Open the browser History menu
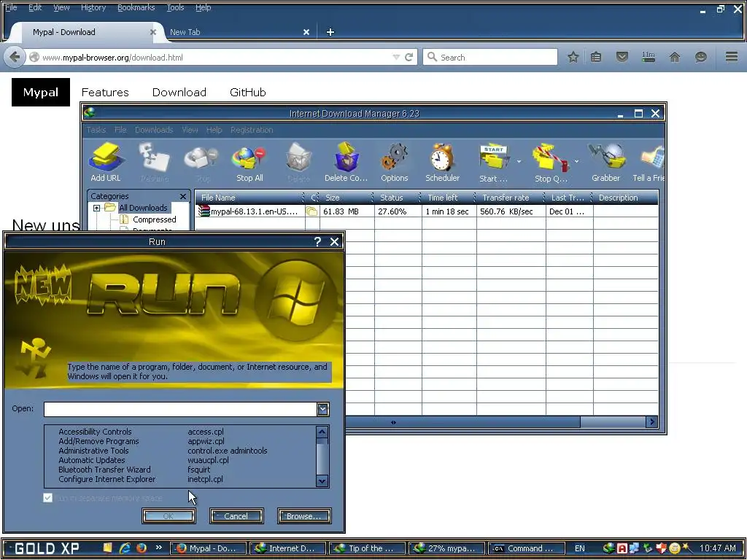This screenshot has height=560, width=747. click(x=93, y=7)
